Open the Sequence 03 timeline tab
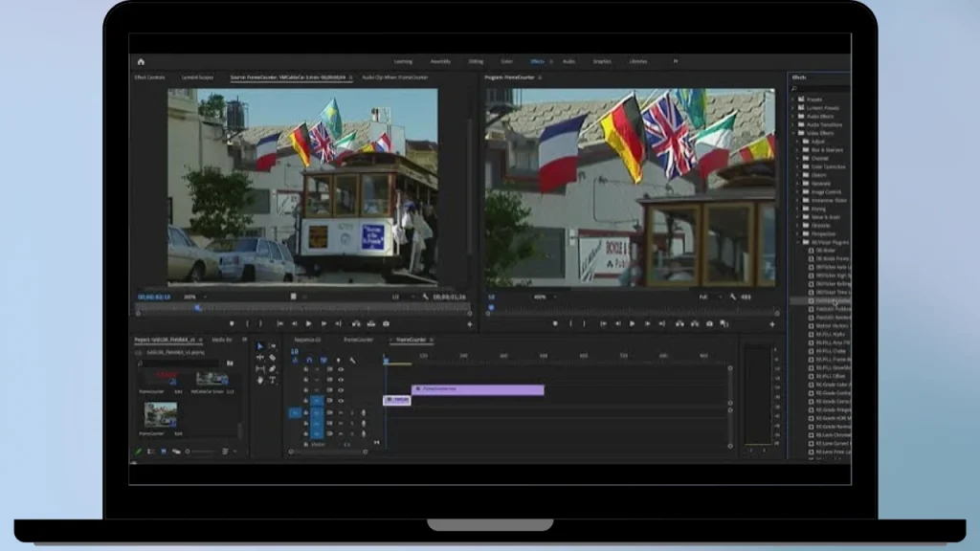980x551 pixels. coord(307,340)
